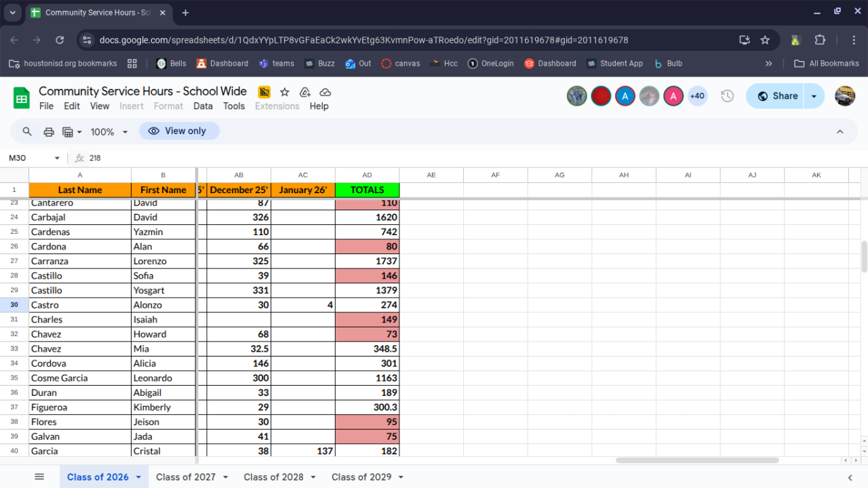Open the Data menu
Viewport: 868px width, 488px height.
tap(203, 106)
